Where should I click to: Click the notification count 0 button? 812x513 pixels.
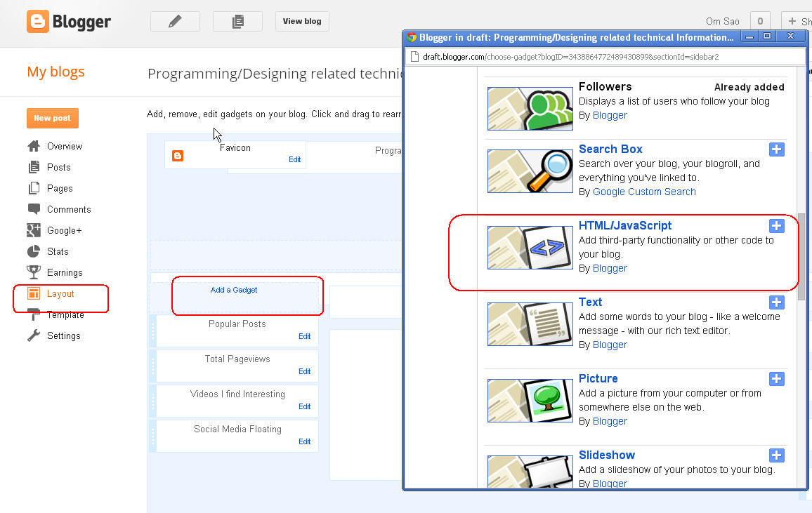coord(760,21)
